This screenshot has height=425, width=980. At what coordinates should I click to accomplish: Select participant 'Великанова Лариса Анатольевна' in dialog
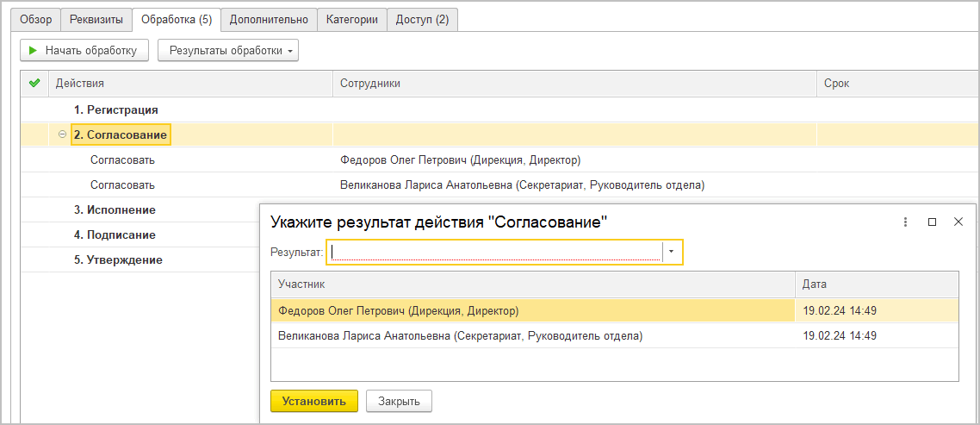click(x=461, y=335)
